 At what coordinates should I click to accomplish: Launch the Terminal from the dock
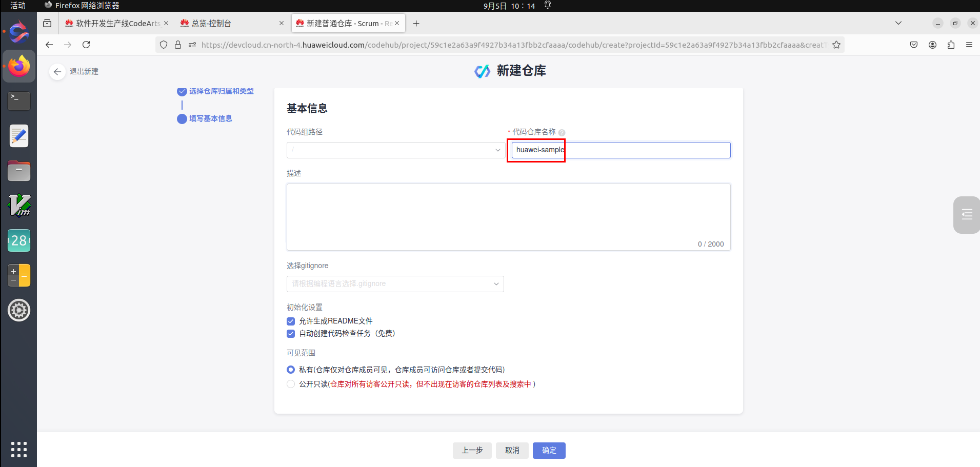coord(19,101)
